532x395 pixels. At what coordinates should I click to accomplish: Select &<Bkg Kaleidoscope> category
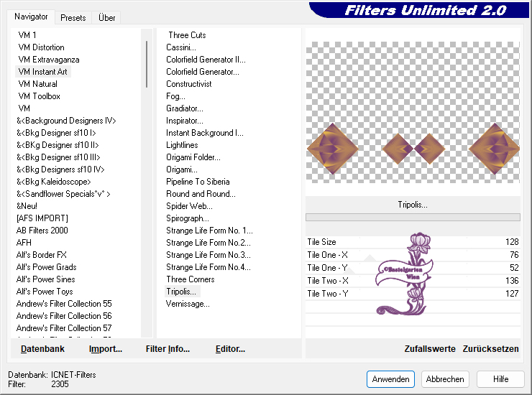click(x=54, y=182)
